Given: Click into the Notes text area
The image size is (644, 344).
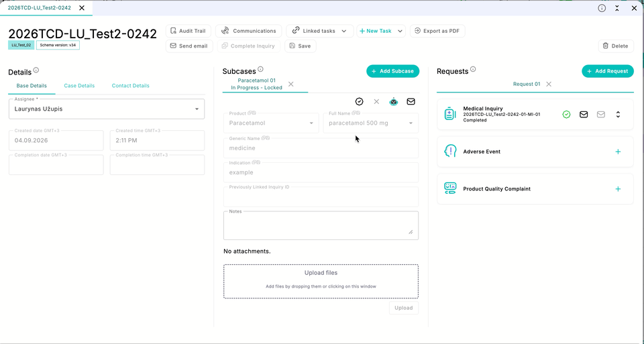Looking at the screenshot, I should 321,225.
